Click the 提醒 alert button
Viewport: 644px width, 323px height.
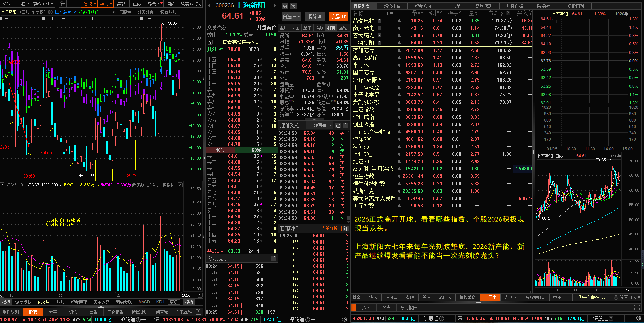pos(315,16)
